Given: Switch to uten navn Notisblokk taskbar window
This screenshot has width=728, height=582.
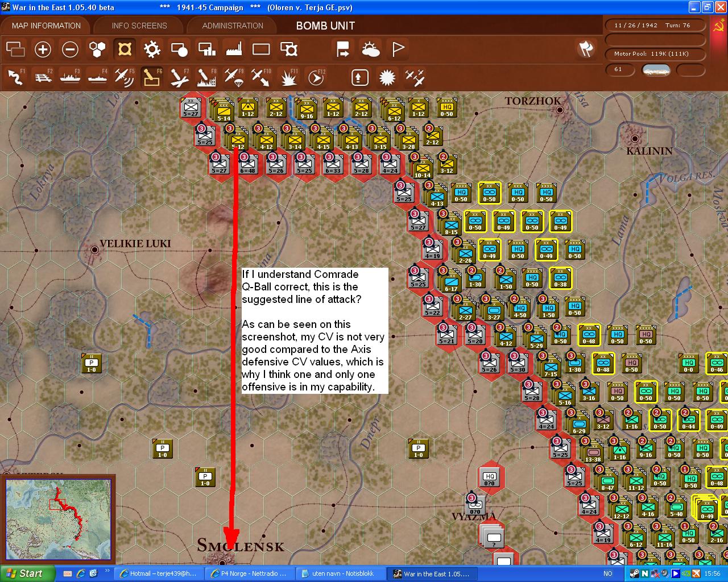Looking at the screenshot, I should pyautogui.click(x=341, y=573).
